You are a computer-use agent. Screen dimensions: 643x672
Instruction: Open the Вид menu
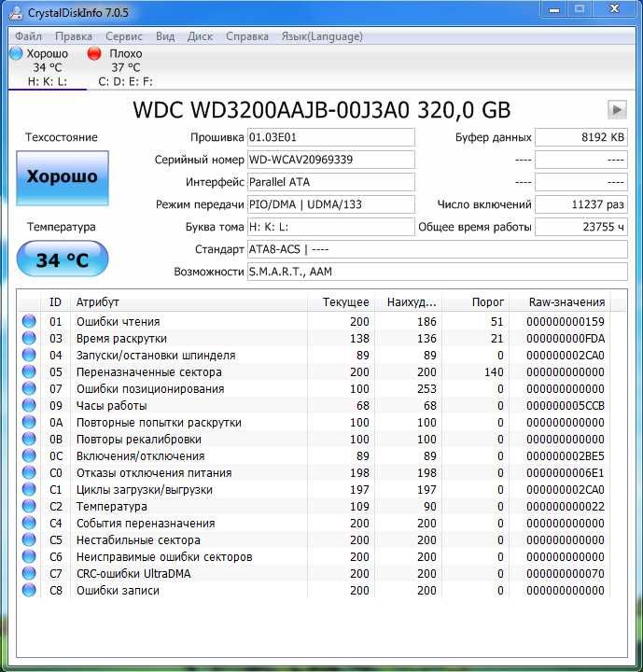pos(165,36)
